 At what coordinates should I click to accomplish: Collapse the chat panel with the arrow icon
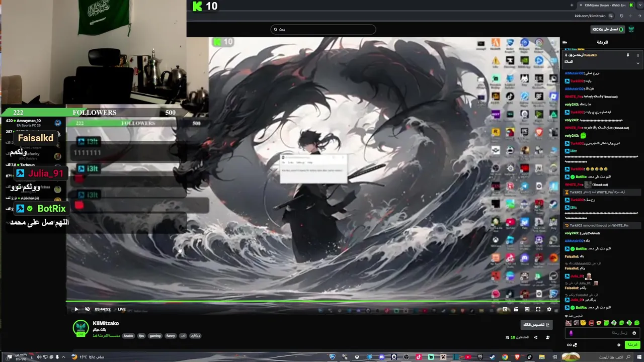(565, 42)
